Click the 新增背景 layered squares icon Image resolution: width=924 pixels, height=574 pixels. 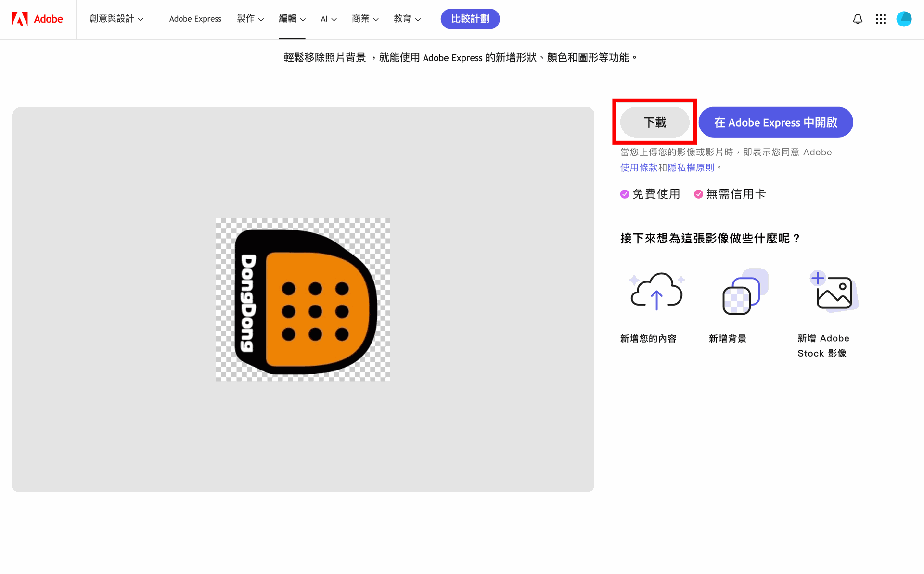[745, 292]
